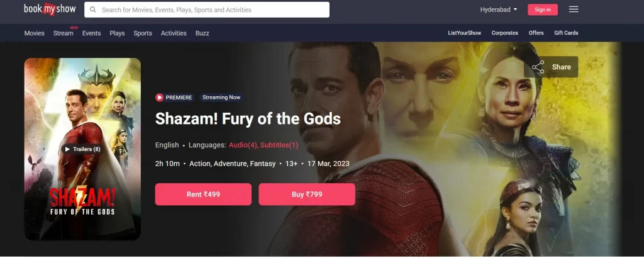Play trailers from poster play icon
Image resolution: width=644 pixels, height=258 pixels.
click(x=67, y=149)
